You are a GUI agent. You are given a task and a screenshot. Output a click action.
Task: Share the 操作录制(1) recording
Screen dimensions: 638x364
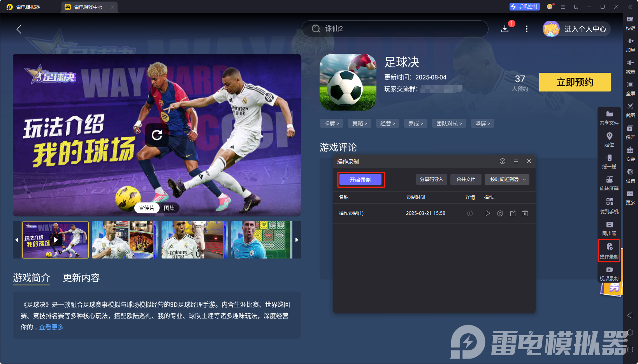coord(513,213)
